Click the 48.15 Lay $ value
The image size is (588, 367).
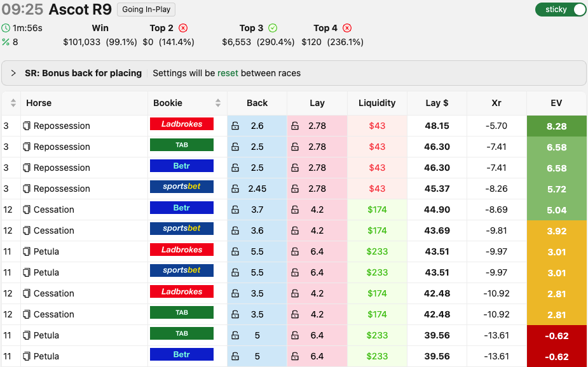click(x=437, y=126)
